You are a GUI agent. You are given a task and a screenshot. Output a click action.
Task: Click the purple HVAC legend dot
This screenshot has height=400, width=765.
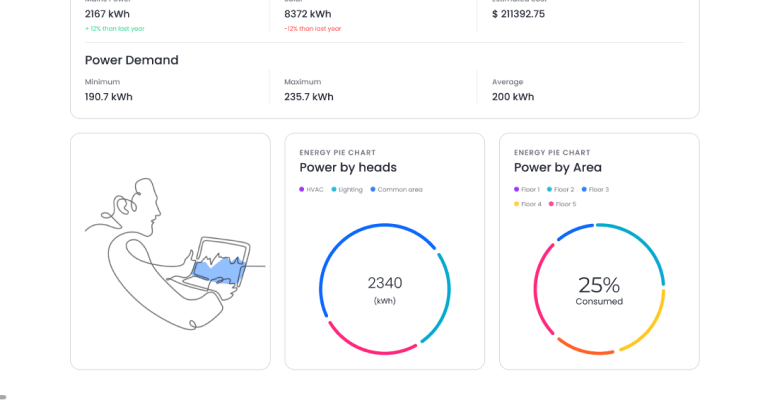302,189
